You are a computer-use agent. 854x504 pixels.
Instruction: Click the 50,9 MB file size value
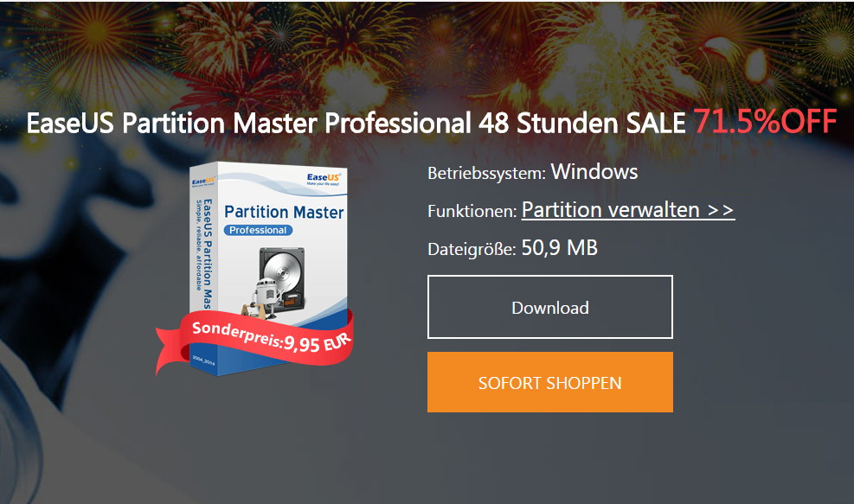559,248
